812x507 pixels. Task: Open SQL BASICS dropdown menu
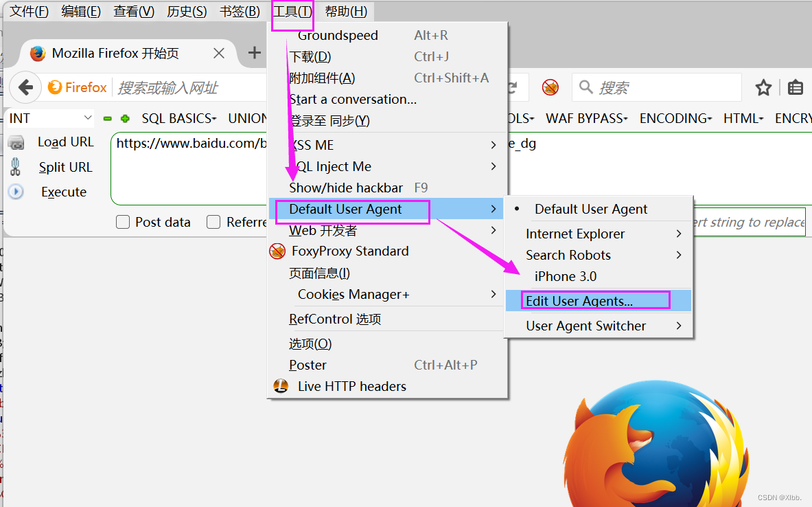coord(179,118)
